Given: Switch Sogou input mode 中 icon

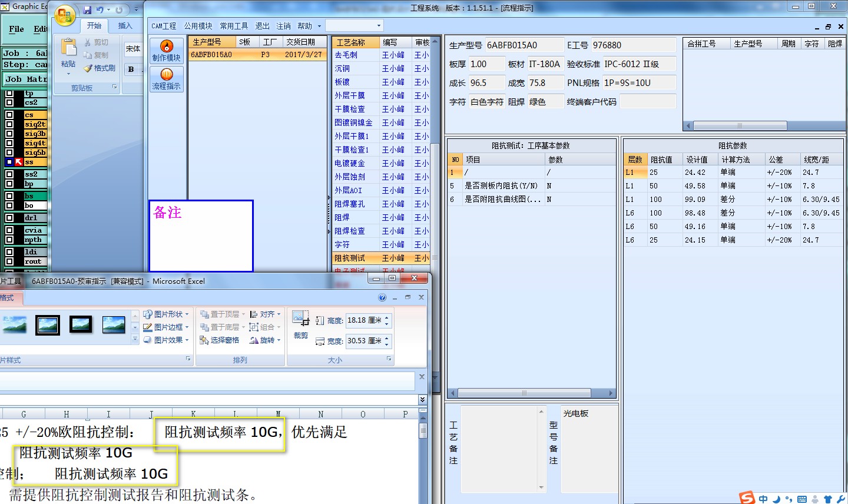Looking at the screenshot, I should pyautogui.click(x=763, y=499).
